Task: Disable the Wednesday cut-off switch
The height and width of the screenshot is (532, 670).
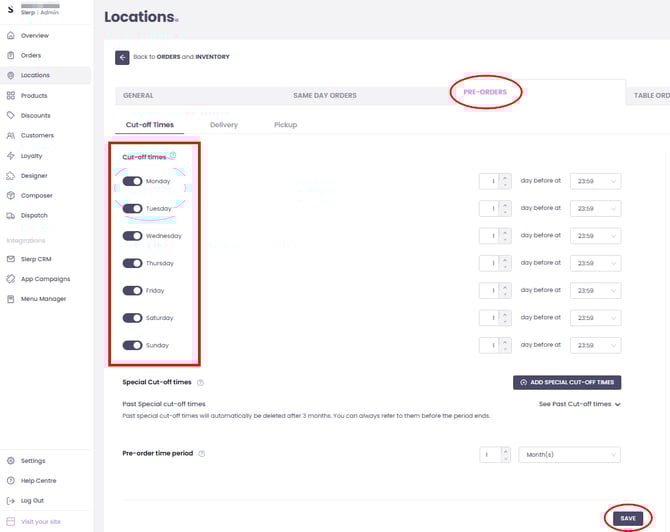Action: 132,236
